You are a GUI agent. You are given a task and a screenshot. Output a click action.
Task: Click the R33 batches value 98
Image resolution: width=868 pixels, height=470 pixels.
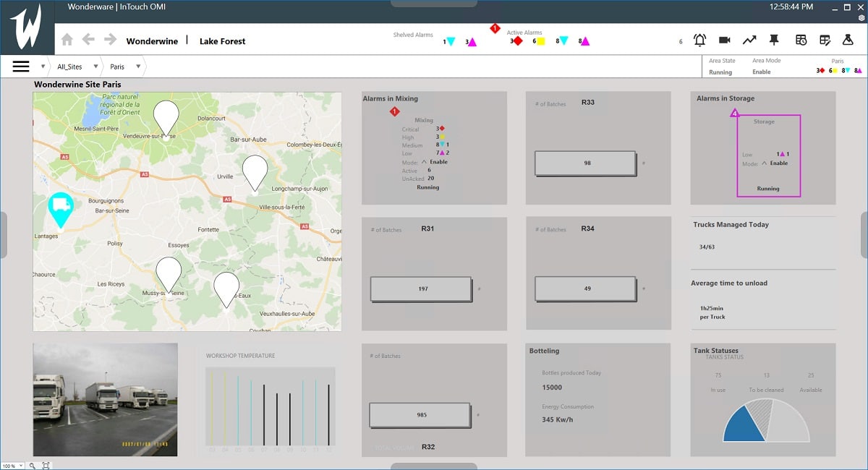[587, 163]
